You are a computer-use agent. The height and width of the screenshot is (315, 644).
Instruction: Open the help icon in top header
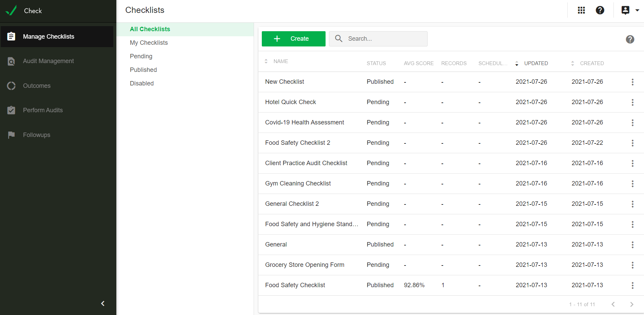600,10
